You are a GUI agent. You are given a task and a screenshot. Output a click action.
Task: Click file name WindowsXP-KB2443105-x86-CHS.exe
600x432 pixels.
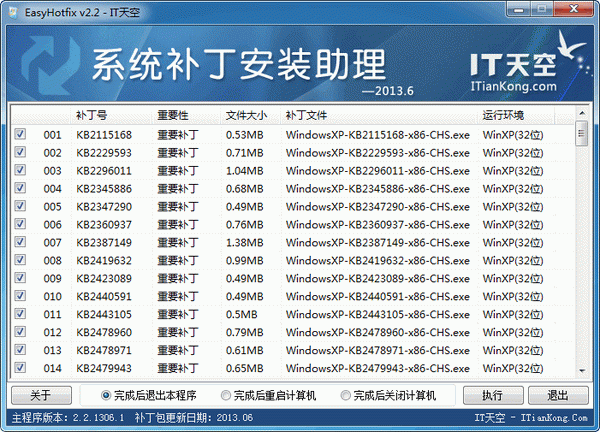tap(378, 315)
